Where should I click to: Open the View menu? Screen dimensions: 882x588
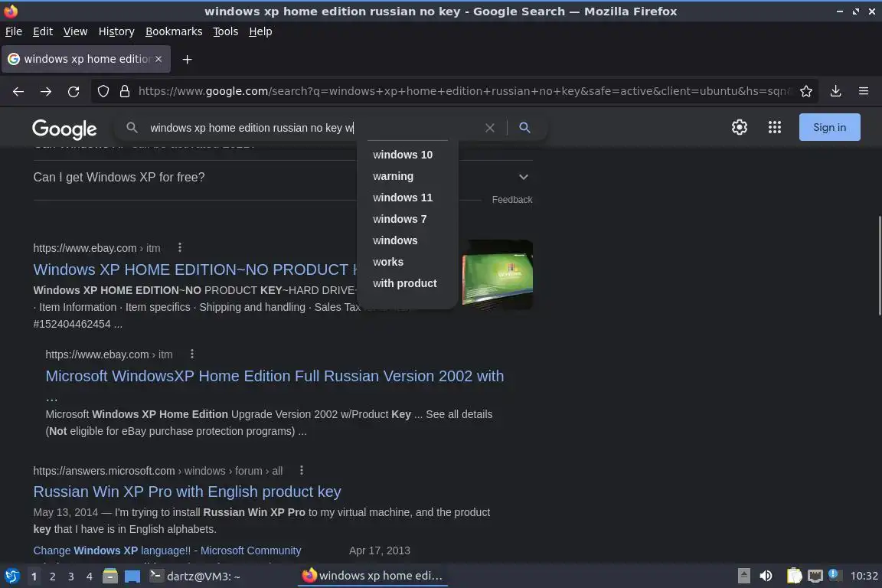[x=75, y=31]
